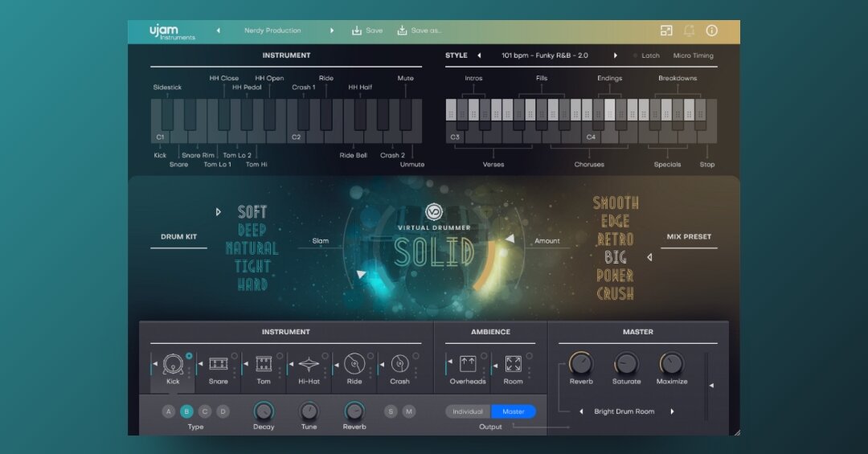This screenshot has width=868, height=454.
Task: Select the Deep drum kit
Action: point(252,230)
